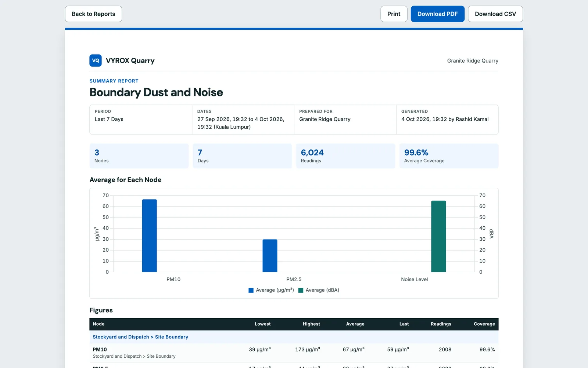Click the Readings column header
588x368 pixels.
(x=441, y=324)
